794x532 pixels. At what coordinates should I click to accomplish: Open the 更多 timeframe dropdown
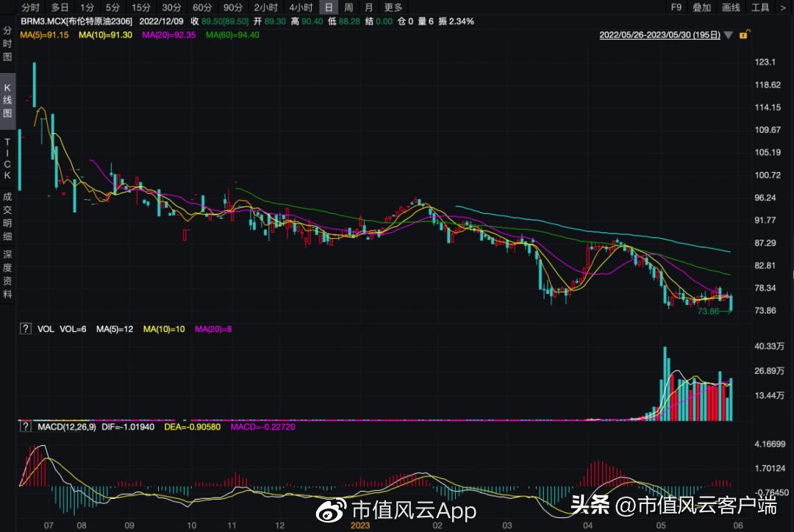coord(393,7)
